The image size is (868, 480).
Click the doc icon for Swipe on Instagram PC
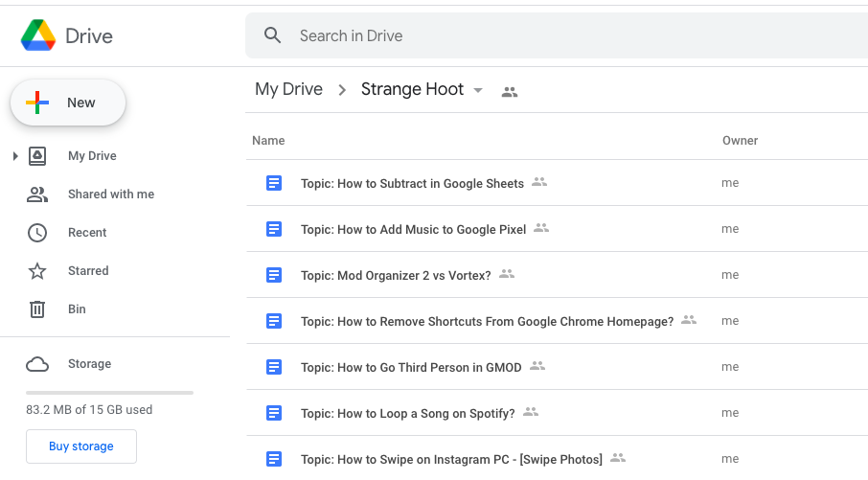(x=274, y=458)
